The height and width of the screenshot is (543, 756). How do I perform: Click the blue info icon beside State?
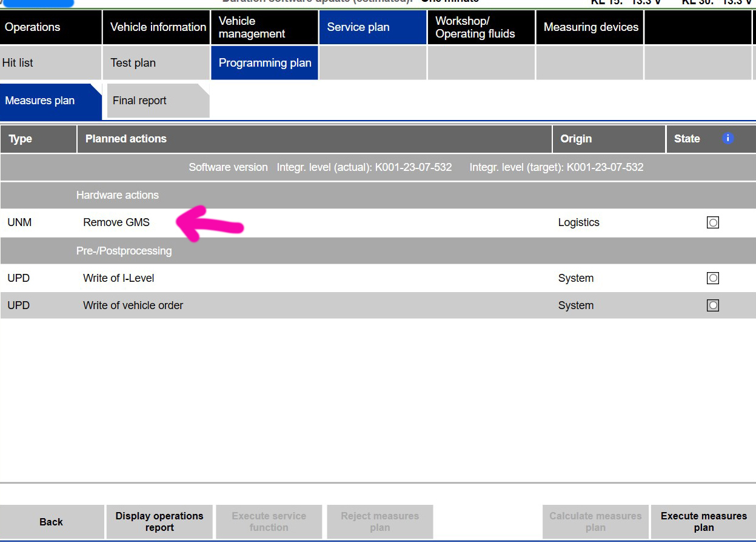(x=728, y=138)
